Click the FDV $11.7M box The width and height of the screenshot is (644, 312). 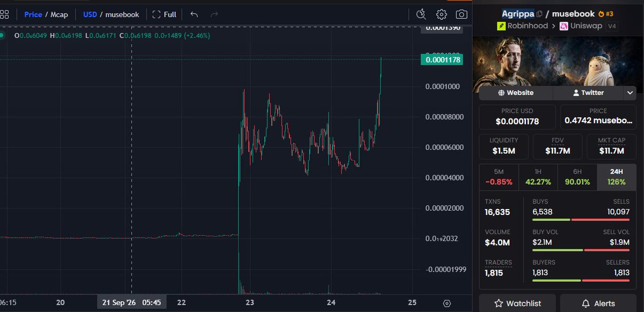558,146
